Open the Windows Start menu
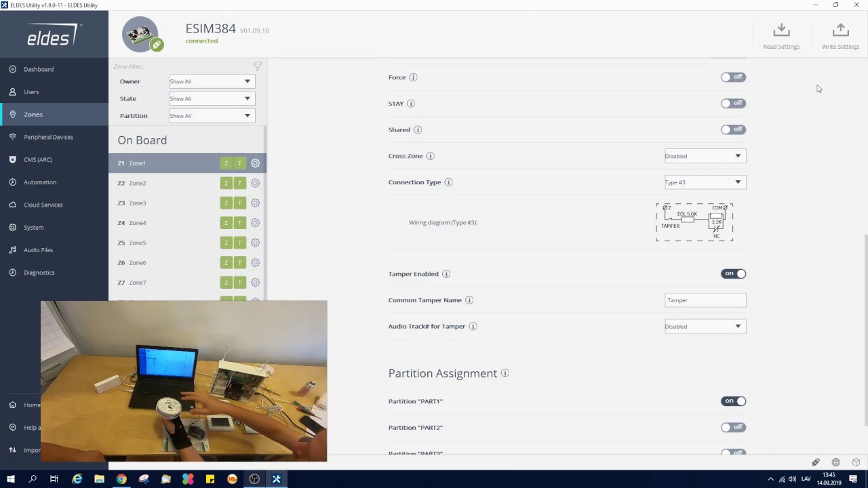This screenshot has height=488, width=868. [x=10, y=479]
